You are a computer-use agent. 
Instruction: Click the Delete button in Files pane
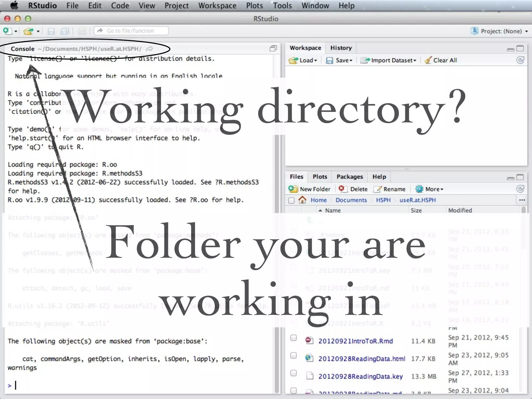(x=353, y=189)
